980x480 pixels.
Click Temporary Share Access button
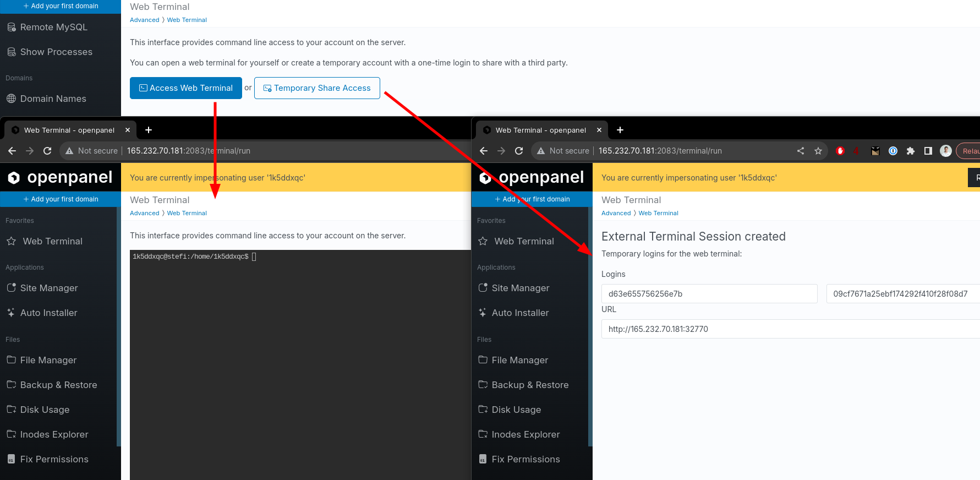point(317,88)
